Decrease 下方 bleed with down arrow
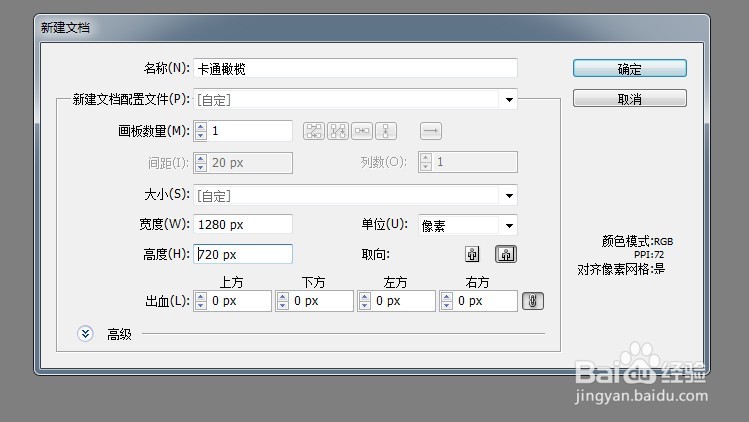Viewport: 749px width, 422px height. tap(283, 306)
